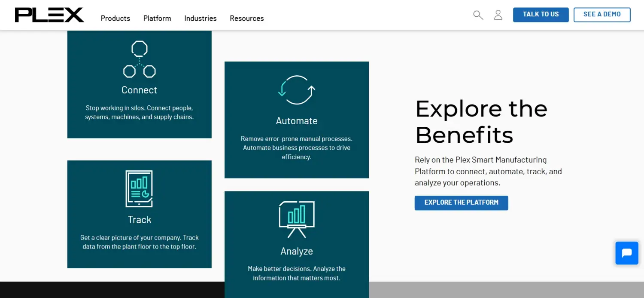Screen dimensions: 644x298
Task: Open the Platform menu
Action: click(x=157, y=18)
